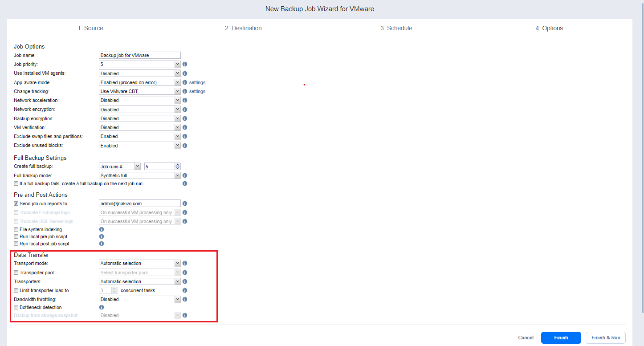Tick the Transporter pool checkbox
Image resolution: width=644 pixels, height=346 pixels.
pos(16,273)
